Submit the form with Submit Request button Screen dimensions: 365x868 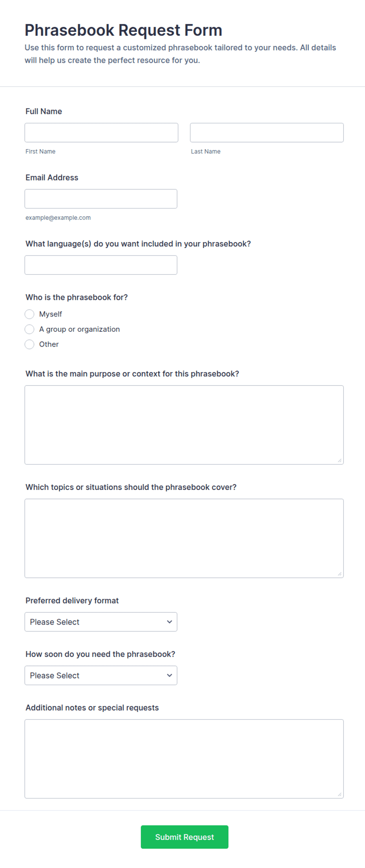tap(184, 837)
